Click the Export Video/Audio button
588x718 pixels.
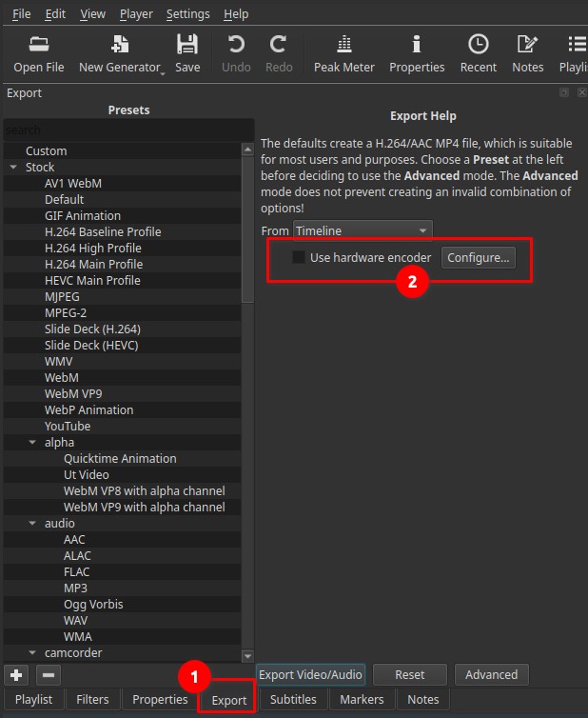pyautogui.click(x=311, y=674)
